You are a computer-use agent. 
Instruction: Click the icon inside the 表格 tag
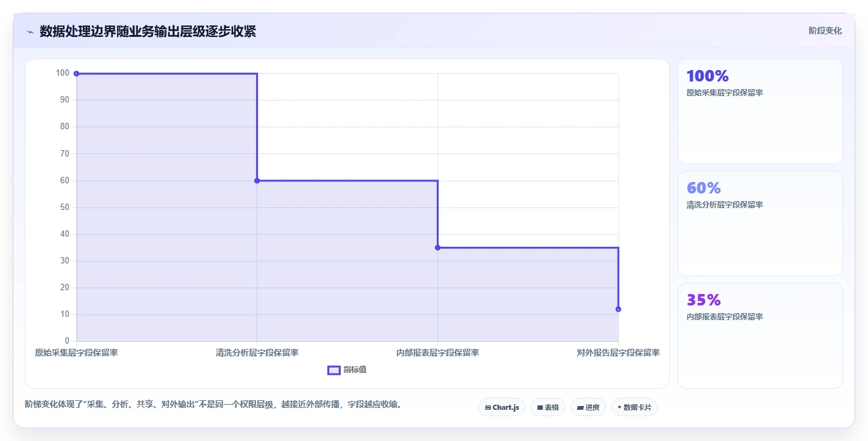click(540, 407)
